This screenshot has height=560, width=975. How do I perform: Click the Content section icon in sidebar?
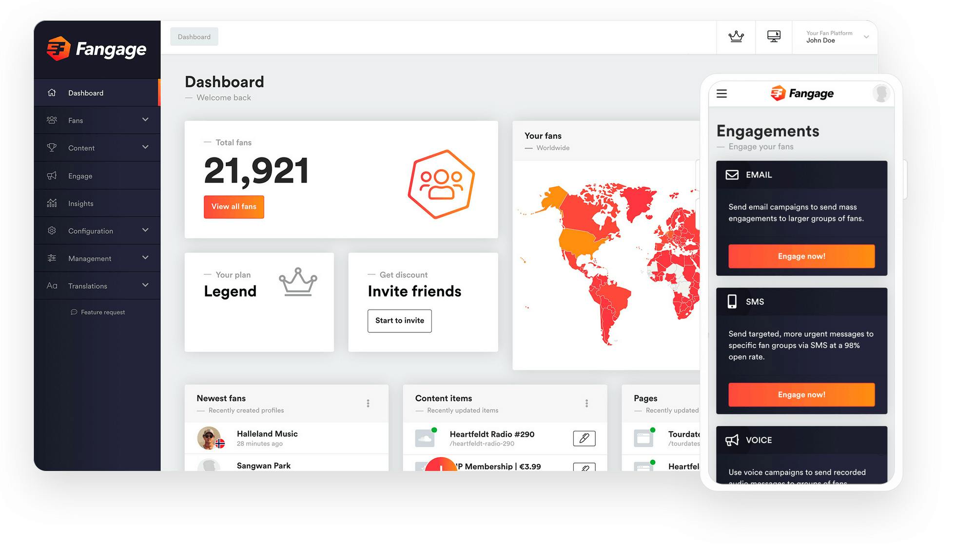pos(52,147)
